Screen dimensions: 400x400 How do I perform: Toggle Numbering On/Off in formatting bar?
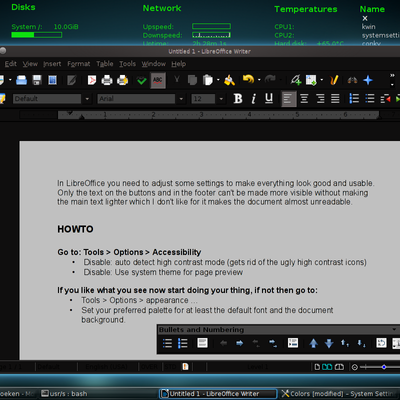(x=354, y=99)
